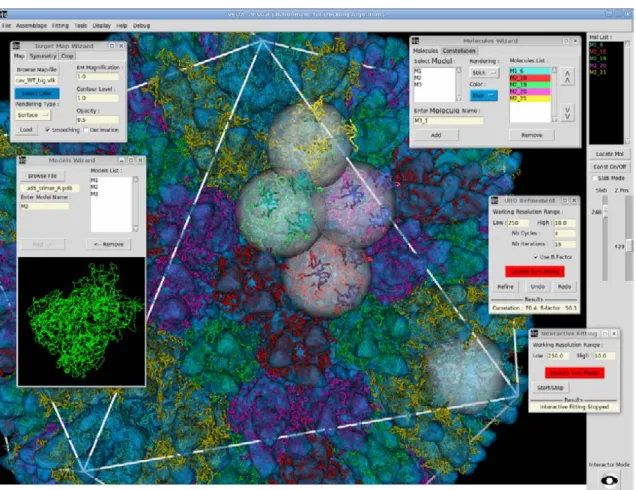Open the Tools menu

[80, 26]
